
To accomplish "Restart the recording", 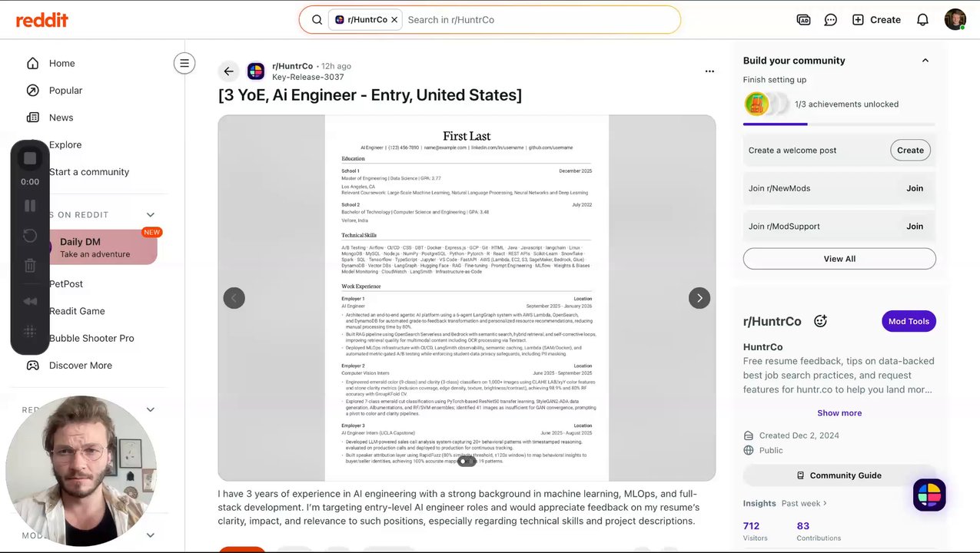I will click(x=30, y=236).
